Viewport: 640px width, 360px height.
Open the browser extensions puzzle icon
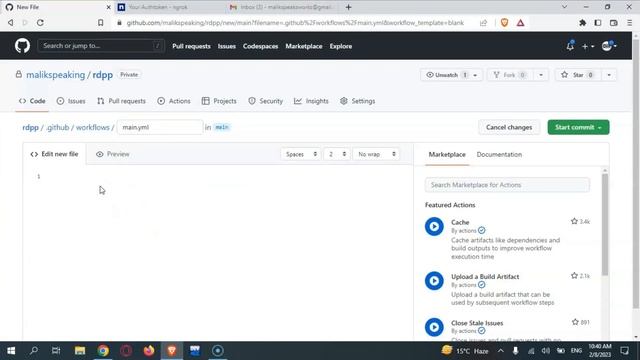582,23
